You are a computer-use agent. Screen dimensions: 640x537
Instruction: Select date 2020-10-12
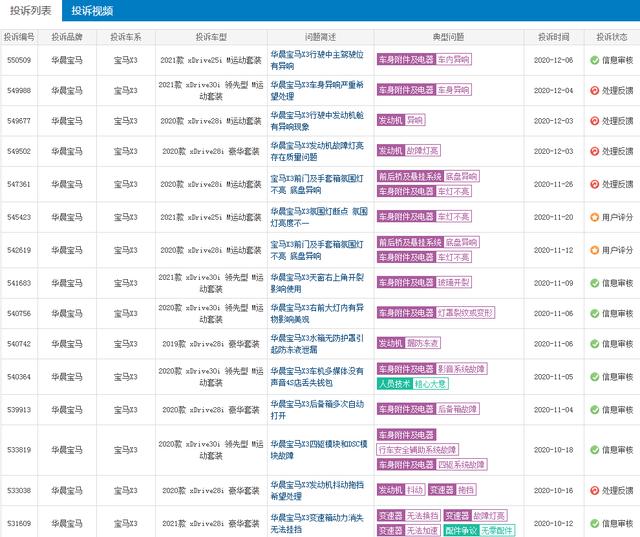point(553,523)
